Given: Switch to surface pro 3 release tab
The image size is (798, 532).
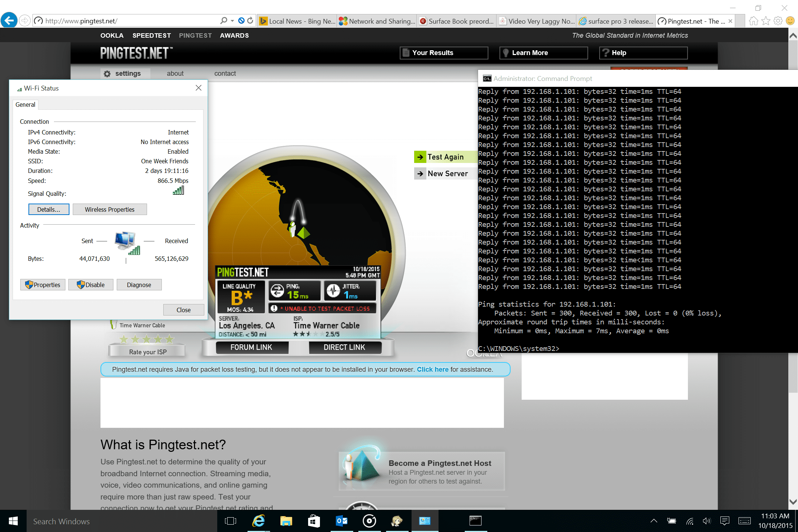Looking at the screenshot, I should (616, 21).
